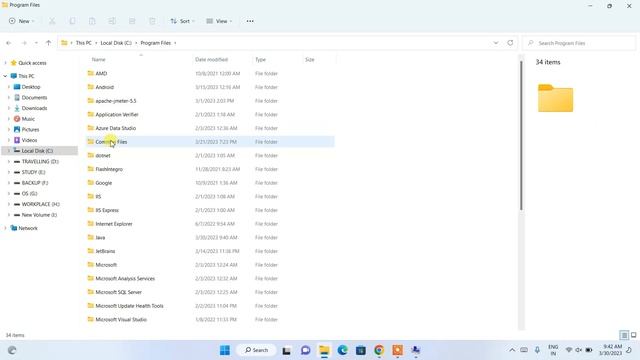Sort by the Name column header
Screen dimensions: 640x360
pyautogui.click(x=98, y=60)
